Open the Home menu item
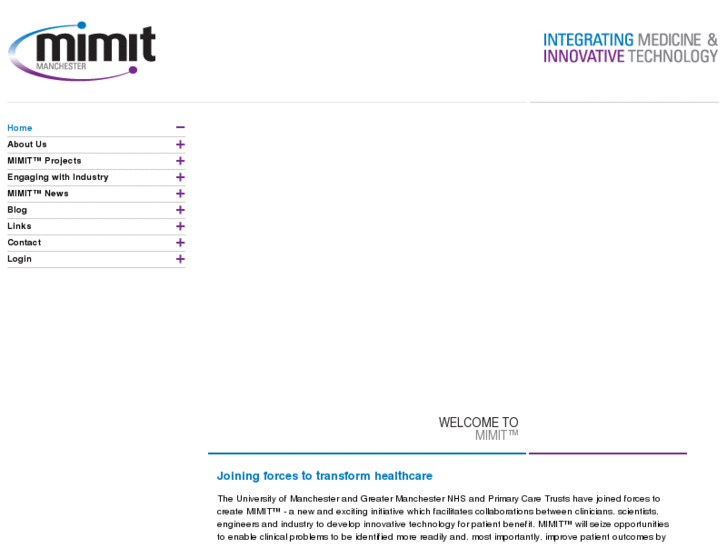Screen dimensions: 727x545 click(x=19, y=128)
